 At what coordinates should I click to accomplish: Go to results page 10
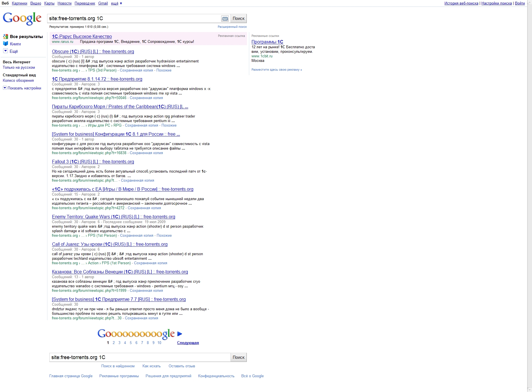tap(159, 343)
